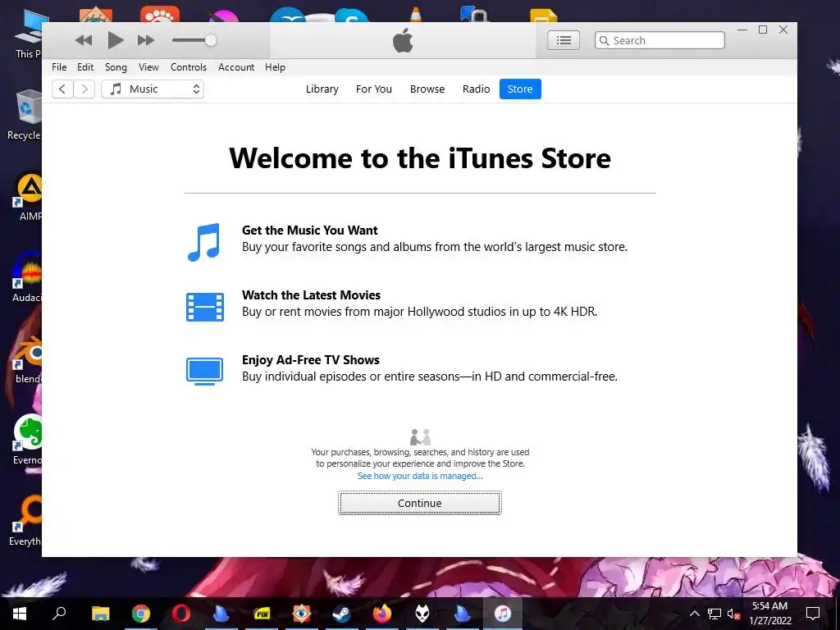Viewport: 840px width, 630px height.
Task: Focus the Search field
Action: point(660,40)
